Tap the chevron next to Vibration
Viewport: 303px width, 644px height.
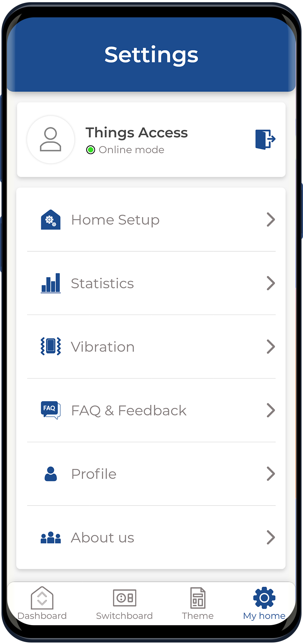271,347
